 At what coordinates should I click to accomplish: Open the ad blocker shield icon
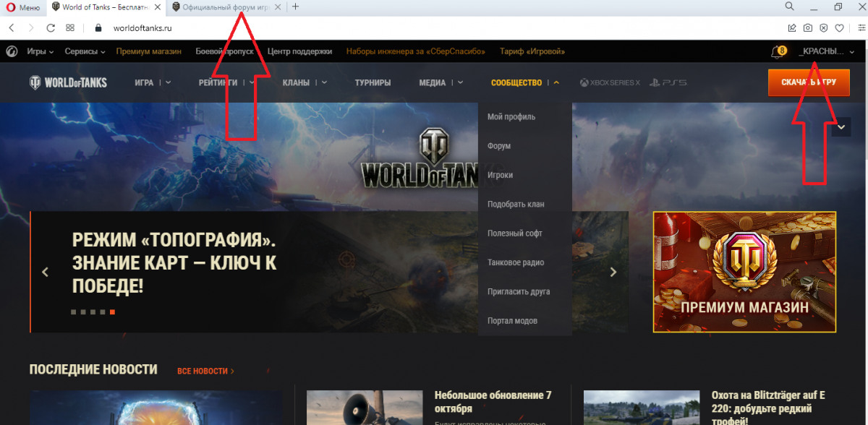[824, 28]
